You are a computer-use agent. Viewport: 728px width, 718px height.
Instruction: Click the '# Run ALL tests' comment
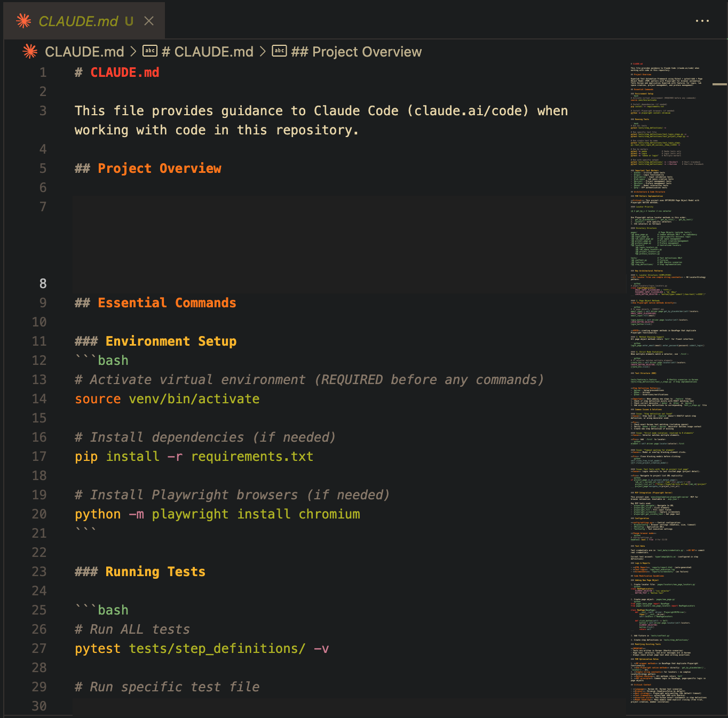(x=132, y=629)
